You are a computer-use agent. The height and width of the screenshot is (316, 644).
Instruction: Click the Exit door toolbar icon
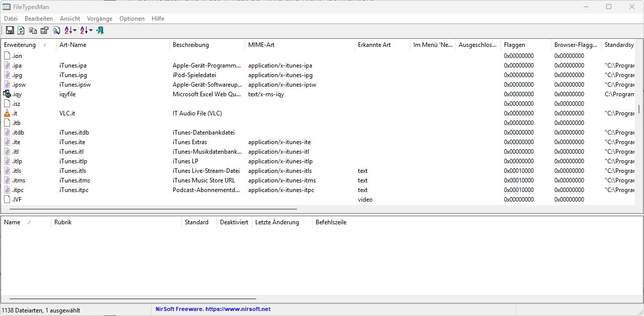[x=100, y=30]
